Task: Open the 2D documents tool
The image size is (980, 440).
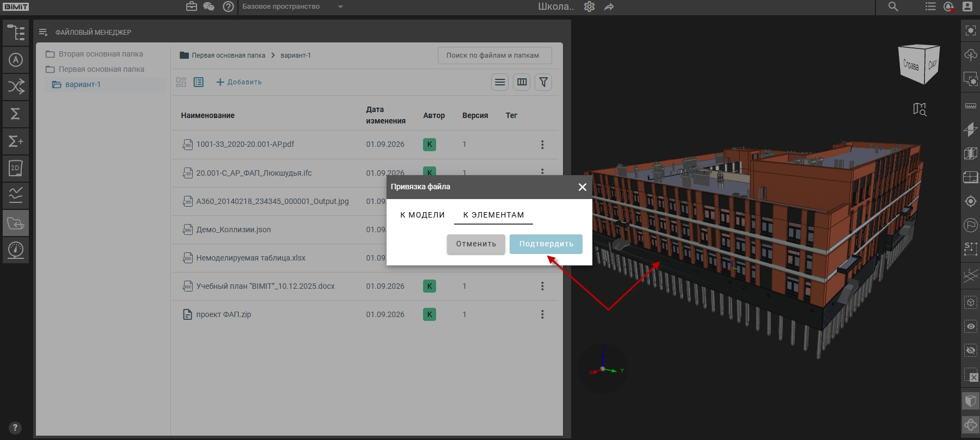Action: click(x=16, y=169)
